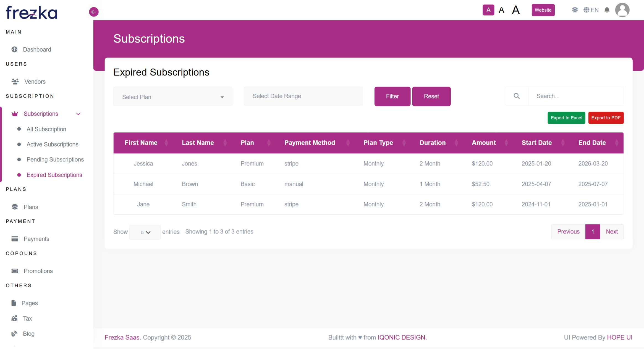644x349 pixels.
Task: Go to Active Subscriptions menu item
Action: click(x=52, y=144)
